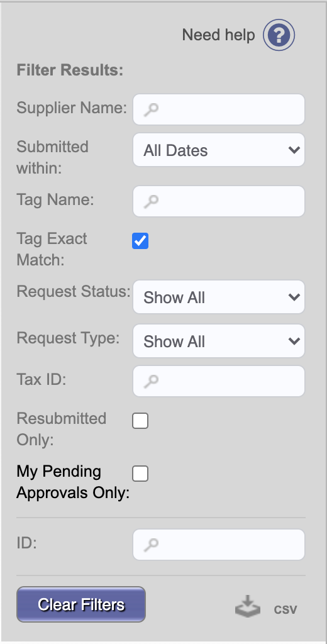Click the magnifier icon in Tag Name field

[x=151, y=201]
